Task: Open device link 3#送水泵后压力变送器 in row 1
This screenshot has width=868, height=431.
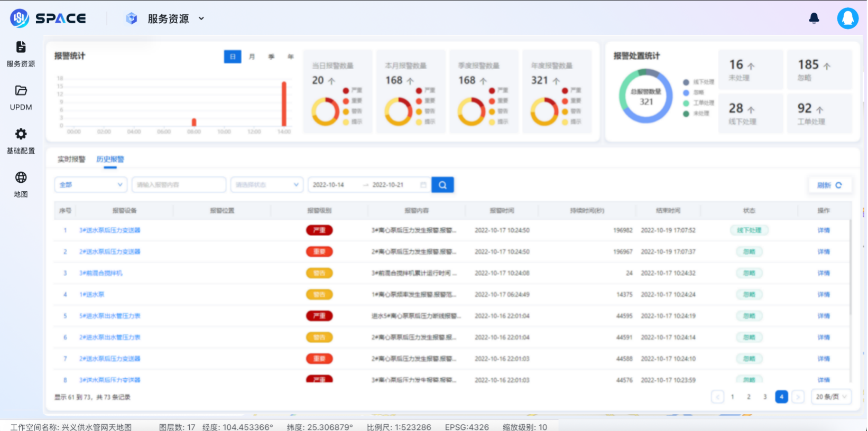Action: (110, 230)
